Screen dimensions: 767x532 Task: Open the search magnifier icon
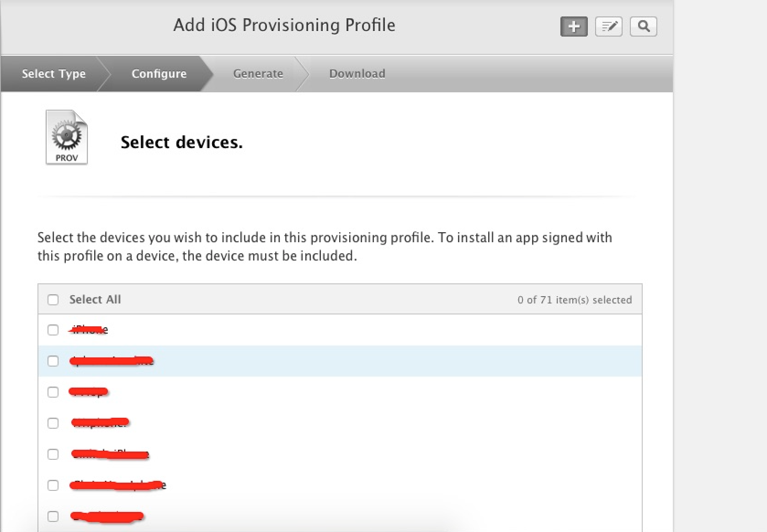point(643,27)
